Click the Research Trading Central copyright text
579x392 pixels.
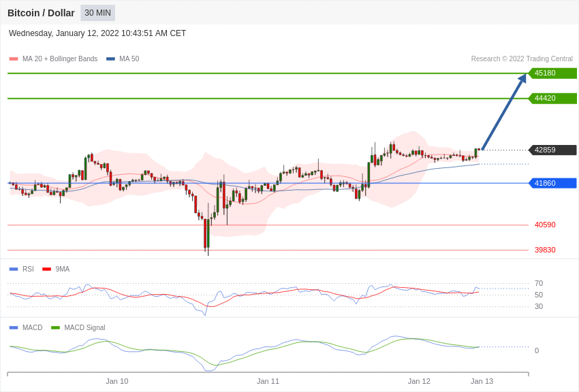pos(522,59)
